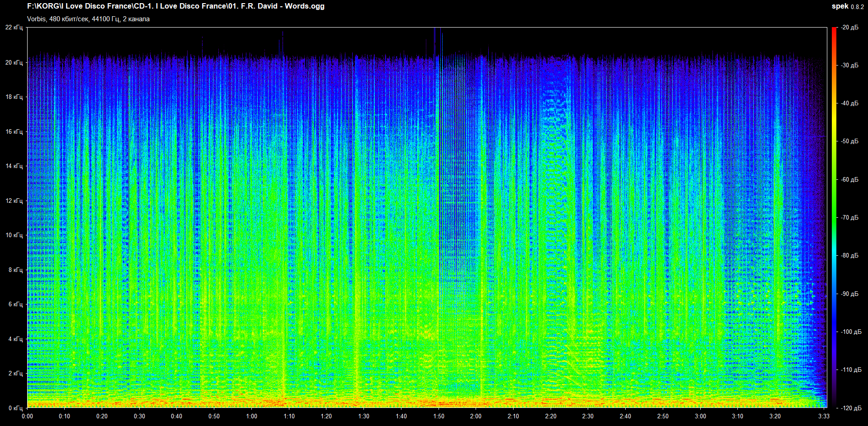Click the -120 dB label on color scale
The image size is (868, 426).
pyautogui.click(x=850, y=408)
